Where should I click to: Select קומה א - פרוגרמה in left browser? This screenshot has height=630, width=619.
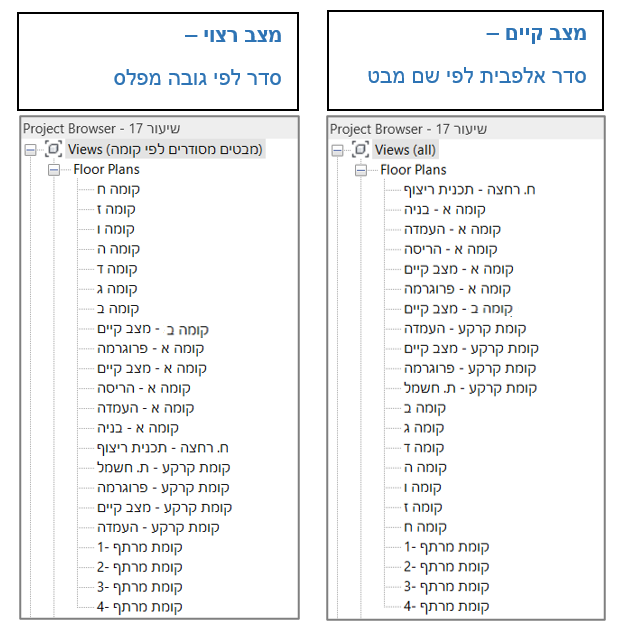151,349
